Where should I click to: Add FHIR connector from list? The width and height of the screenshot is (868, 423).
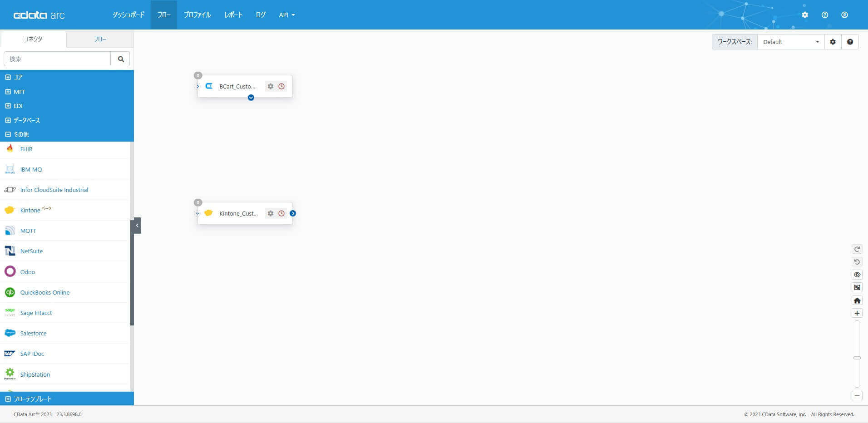(65, 149)
